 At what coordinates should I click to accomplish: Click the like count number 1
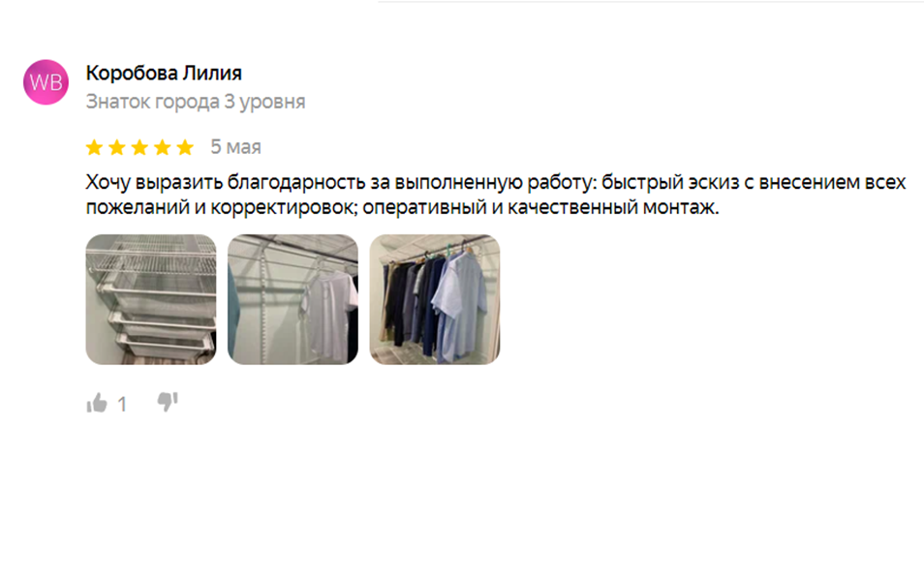click(x=122, y=404)
